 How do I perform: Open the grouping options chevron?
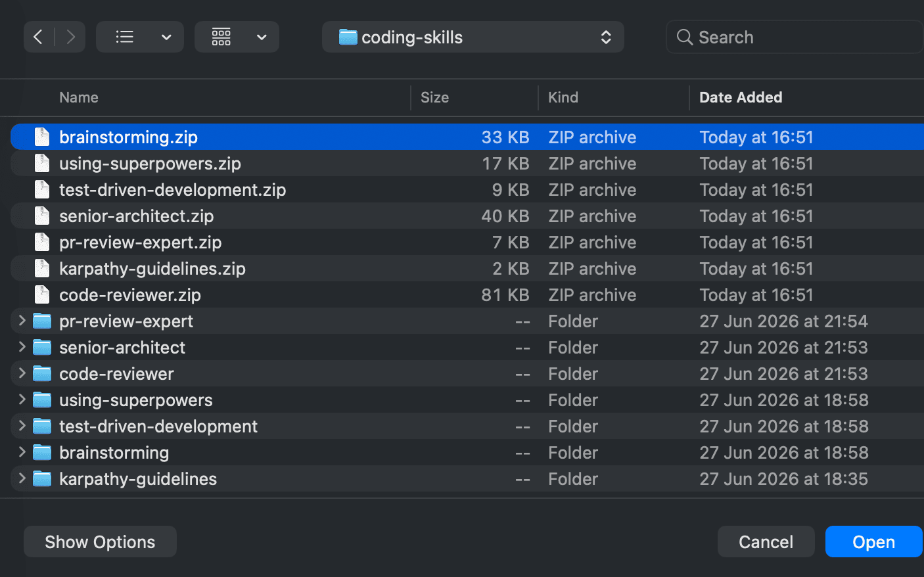click(x=262, y=37)
